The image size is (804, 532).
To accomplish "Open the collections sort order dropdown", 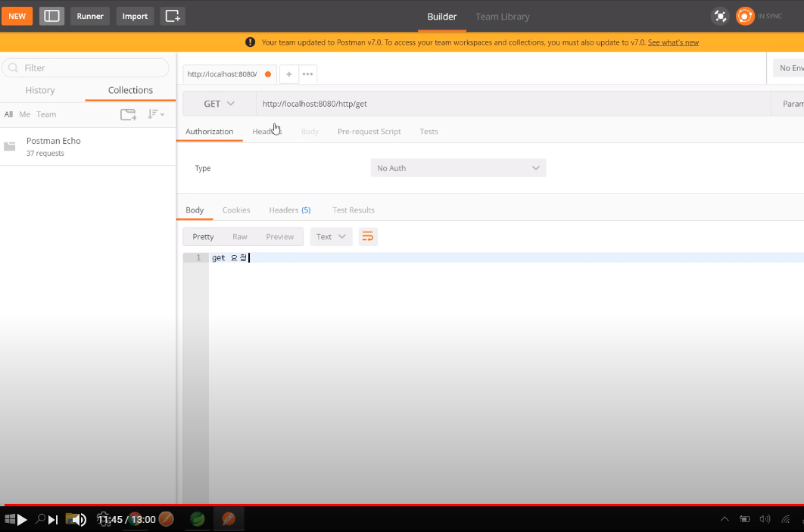I will (156, 114).
